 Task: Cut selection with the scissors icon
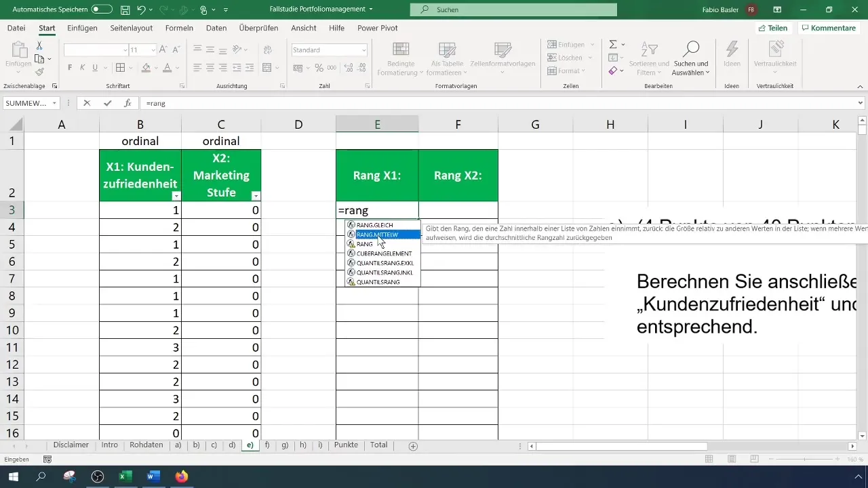click(x=39, y=45)
